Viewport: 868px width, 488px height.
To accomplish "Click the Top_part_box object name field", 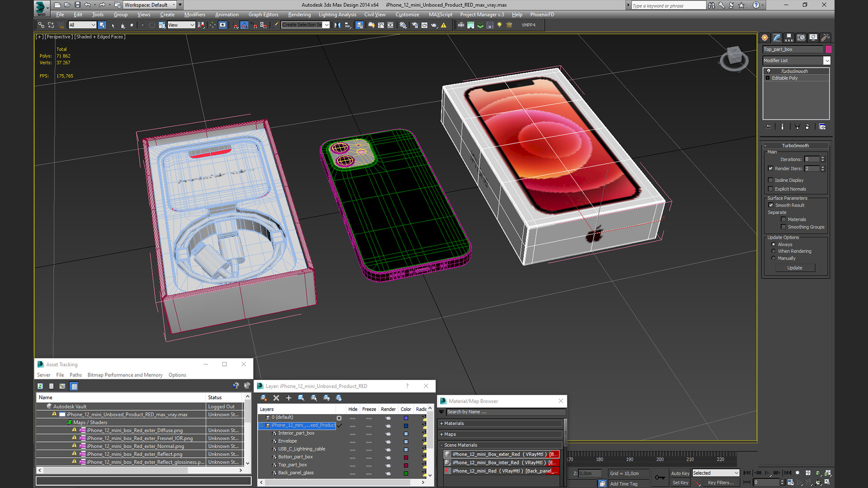I will (x=793, y=49).
